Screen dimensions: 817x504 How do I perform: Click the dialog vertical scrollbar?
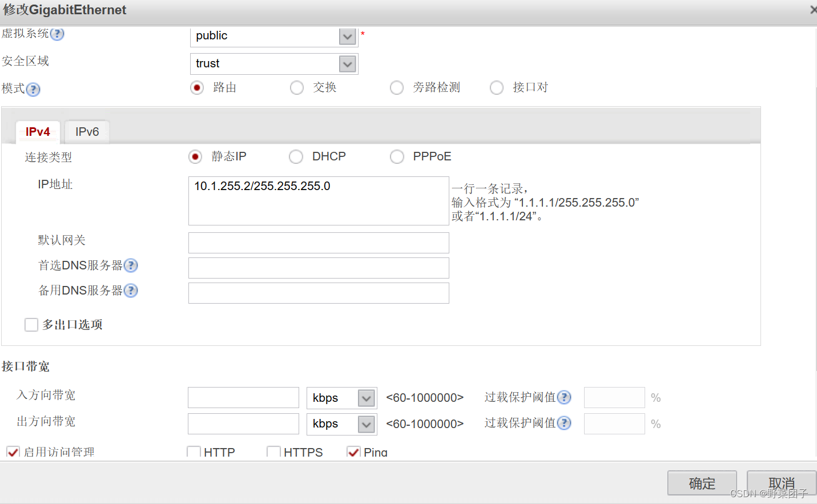(x=815, y=228)
